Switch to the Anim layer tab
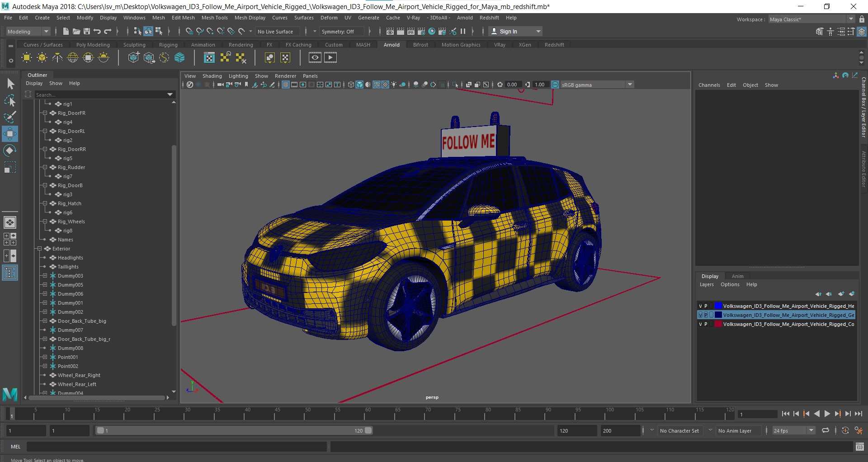 click(x=737, y=276)
